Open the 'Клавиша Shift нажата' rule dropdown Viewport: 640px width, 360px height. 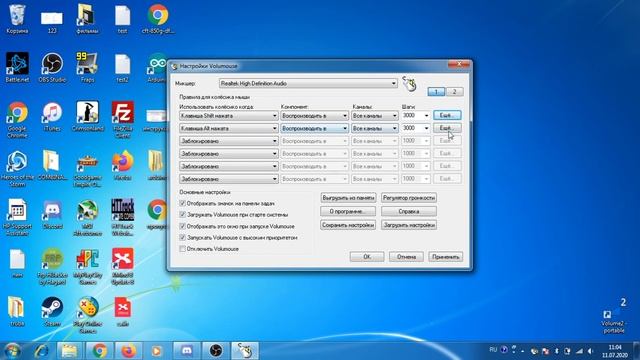[x=229, y=116]
